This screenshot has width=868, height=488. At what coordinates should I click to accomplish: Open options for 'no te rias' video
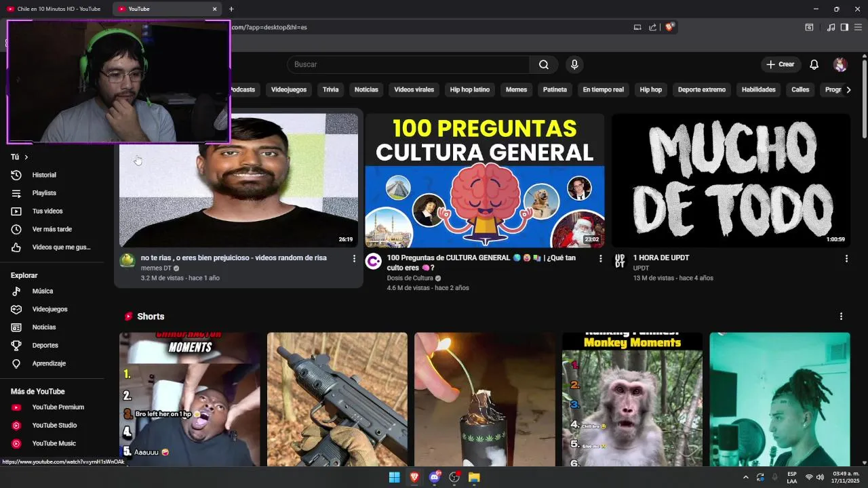tap(354, 258)
